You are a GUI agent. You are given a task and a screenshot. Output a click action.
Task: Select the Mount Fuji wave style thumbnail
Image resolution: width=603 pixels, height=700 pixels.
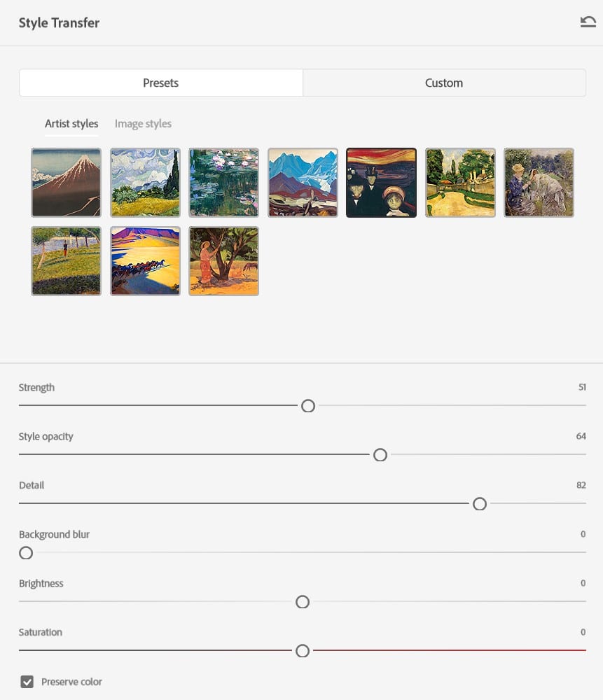click(67, 183)
